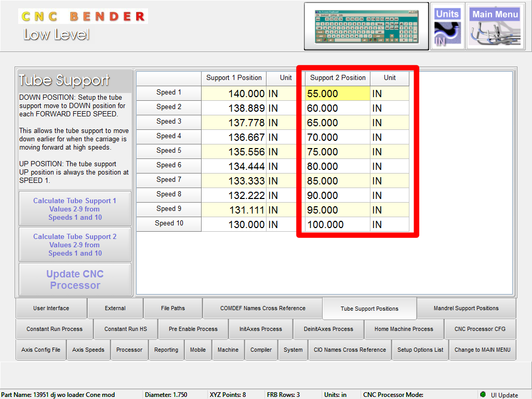Open the on-screen keyboard icon
This screenshot has width=532, height=399.
(366, 26)
